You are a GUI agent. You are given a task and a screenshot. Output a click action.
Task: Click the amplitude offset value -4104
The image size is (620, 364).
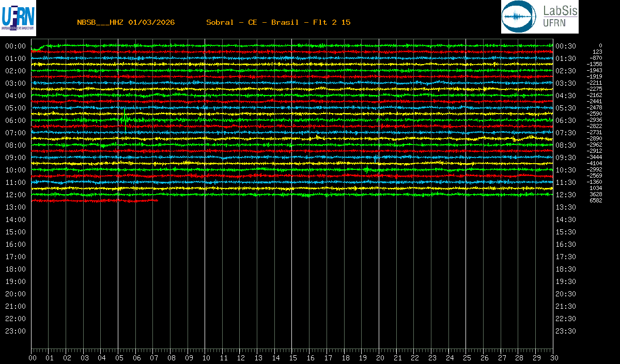[594, 163]
